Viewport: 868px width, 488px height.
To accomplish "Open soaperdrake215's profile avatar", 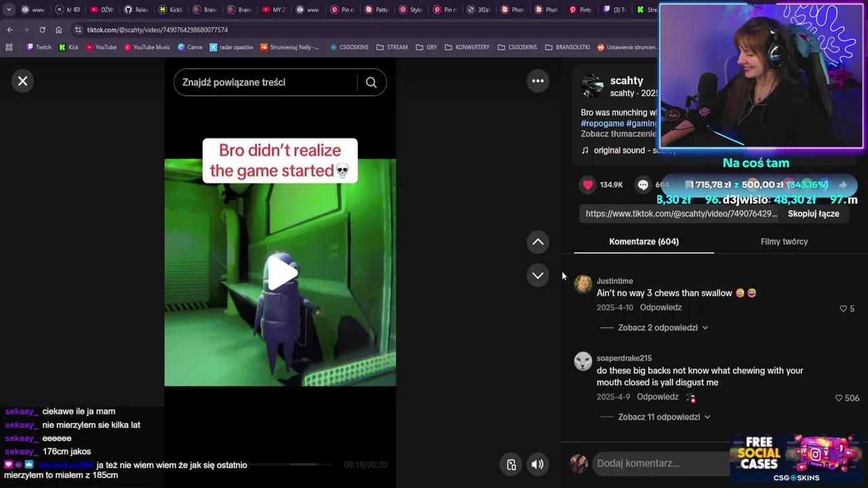I will (x=583, y=361).
